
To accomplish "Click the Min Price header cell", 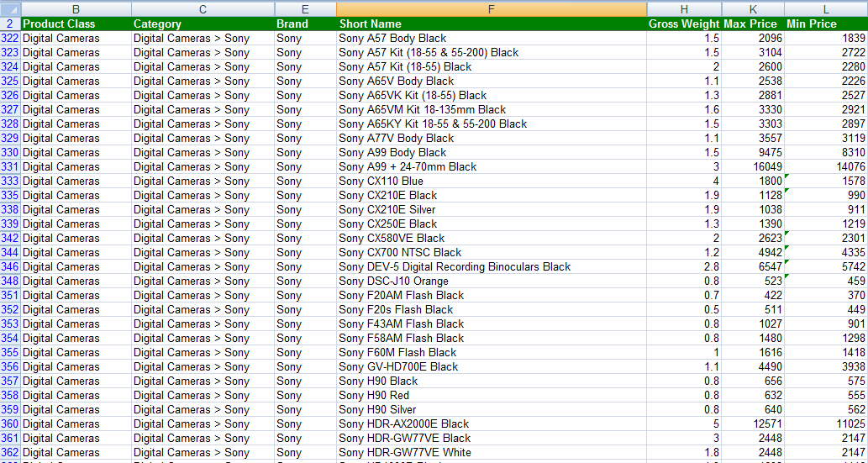I will pyautogui.click(x=826, y=24).
